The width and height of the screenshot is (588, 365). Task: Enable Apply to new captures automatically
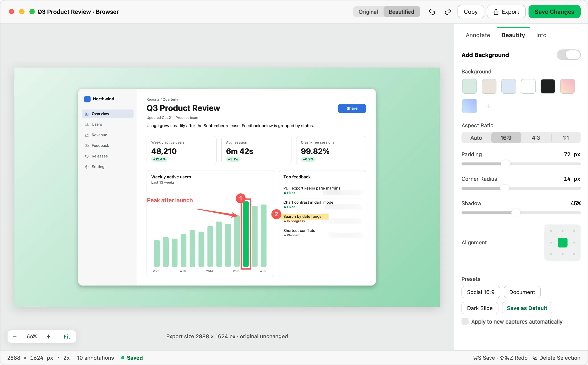(x=465, y=322)
